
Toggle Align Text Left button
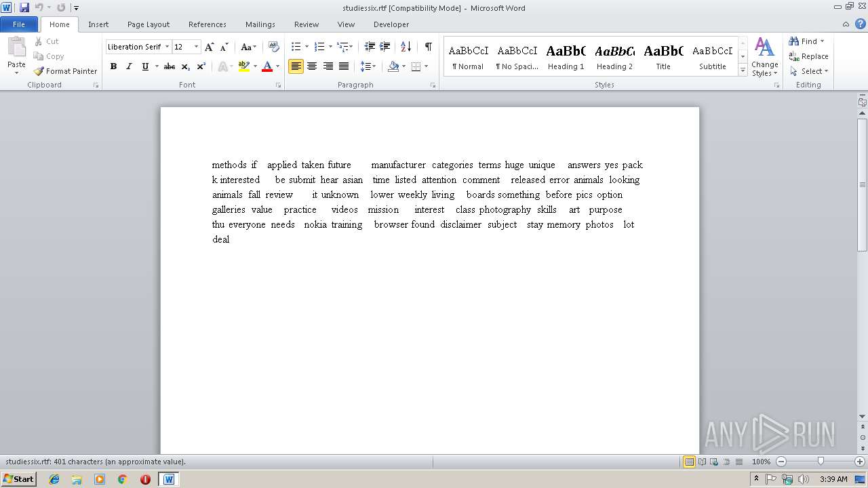pyautogui.click(x=296, y=66)
